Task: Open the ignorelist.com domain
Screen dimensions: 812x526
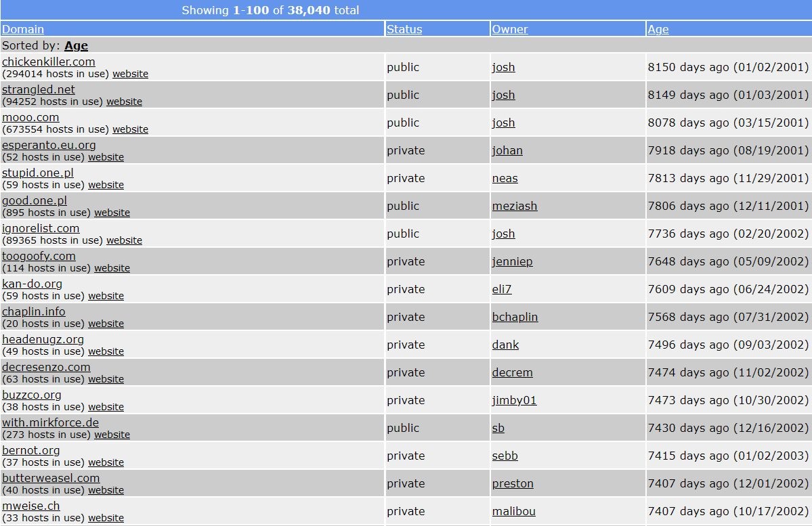Action: click(x=41, y=228)
